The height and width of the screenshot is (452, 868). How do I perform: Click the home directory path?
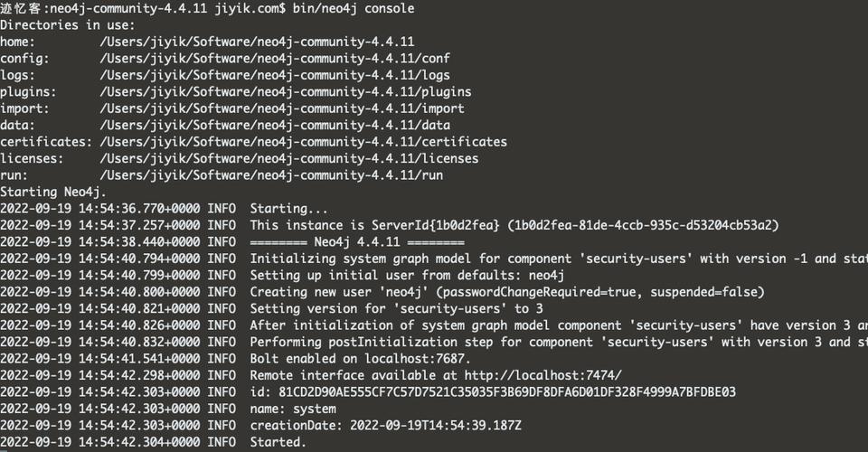click(257, 42)
